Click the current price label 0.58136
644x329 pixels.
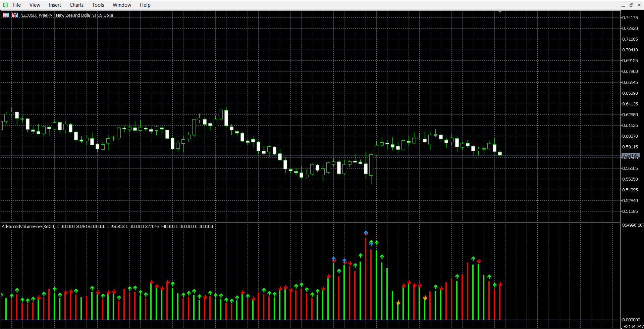tap(630, 155)
